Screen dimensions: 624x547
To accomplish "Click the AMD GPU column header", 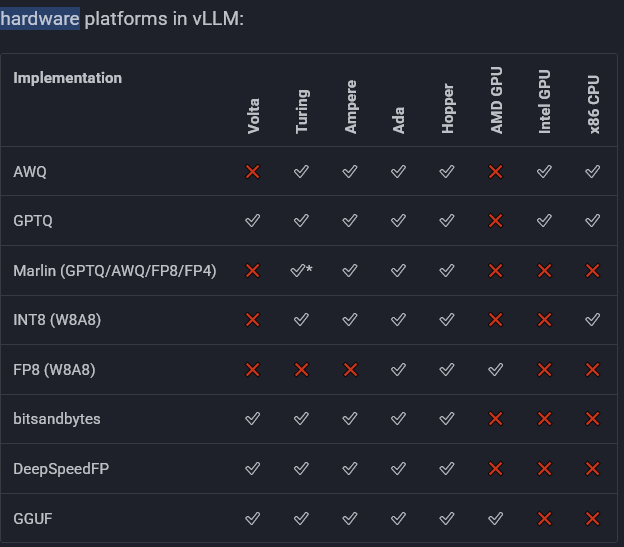I will (496, 101).
